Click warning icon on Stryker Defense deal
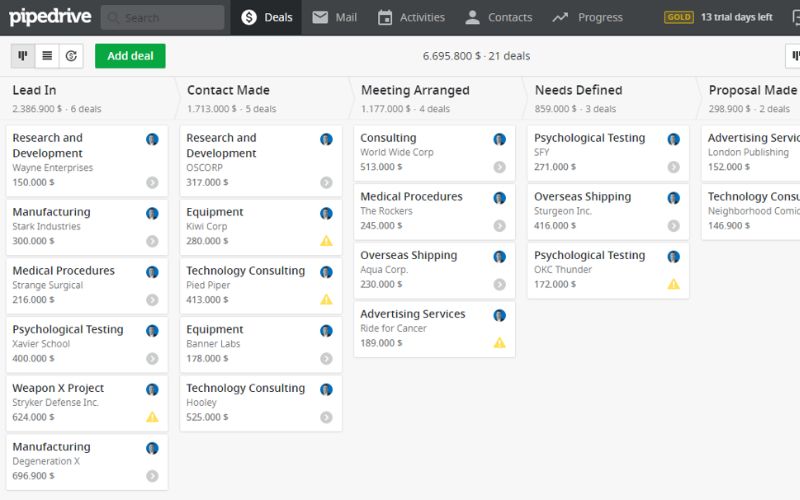The width and height of the screenshot is (800, 500). point(152,417)
